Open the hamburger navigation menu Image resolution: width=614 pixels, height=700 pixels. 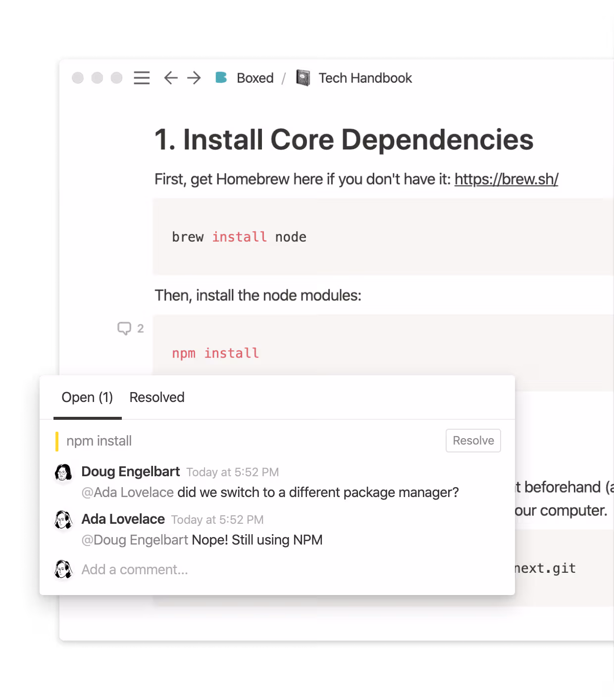pos(141,78)
